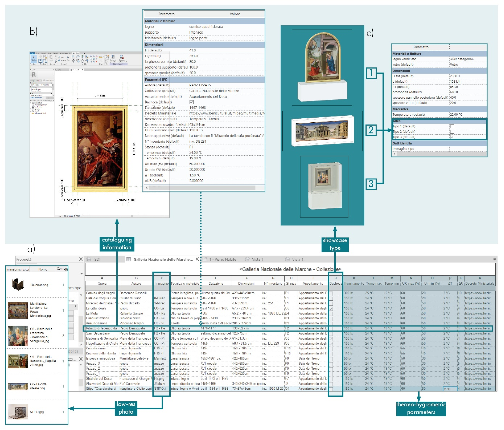Click the red Delete X ribbon icon
Image resolution: width=504 pixels, height=430 pixels.
click(96, 62)
